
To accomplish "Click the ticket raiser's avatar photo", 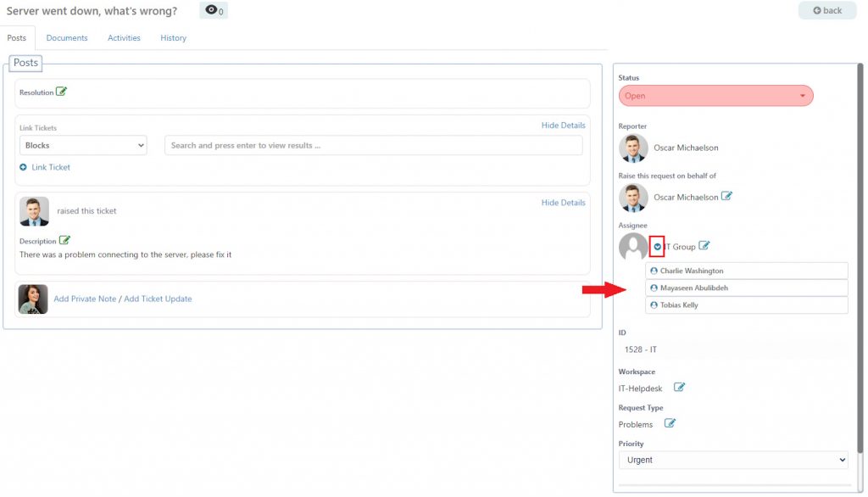I will (x=34, y=211).
